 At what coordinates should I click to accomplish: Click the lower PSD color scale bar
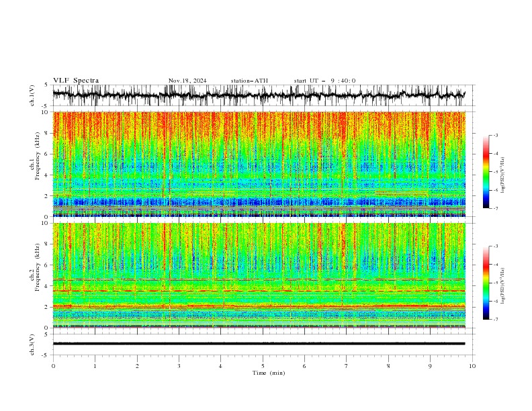tap(486, 283)
